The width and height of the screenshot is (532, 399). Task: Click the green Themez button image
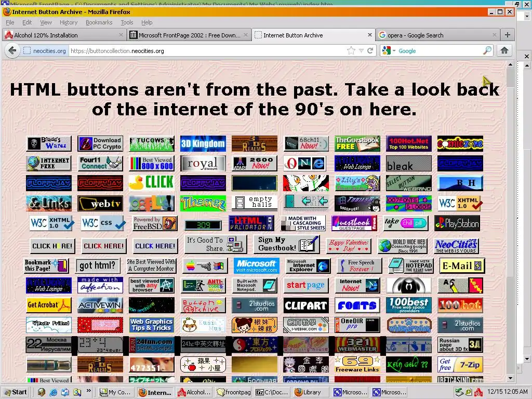[x=203, y=203]
